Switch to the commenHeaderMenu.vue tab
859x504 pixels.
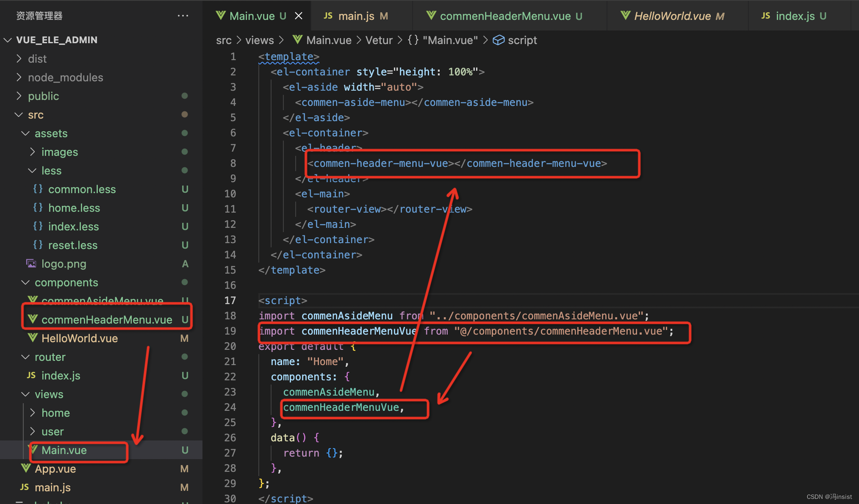504,16
